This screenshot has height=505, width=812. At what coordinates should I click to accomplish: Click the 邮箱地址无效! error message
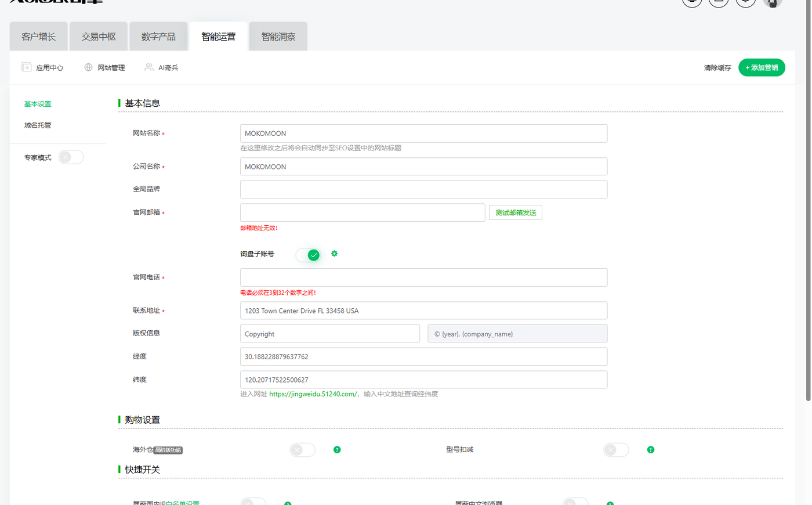point(259,228)
